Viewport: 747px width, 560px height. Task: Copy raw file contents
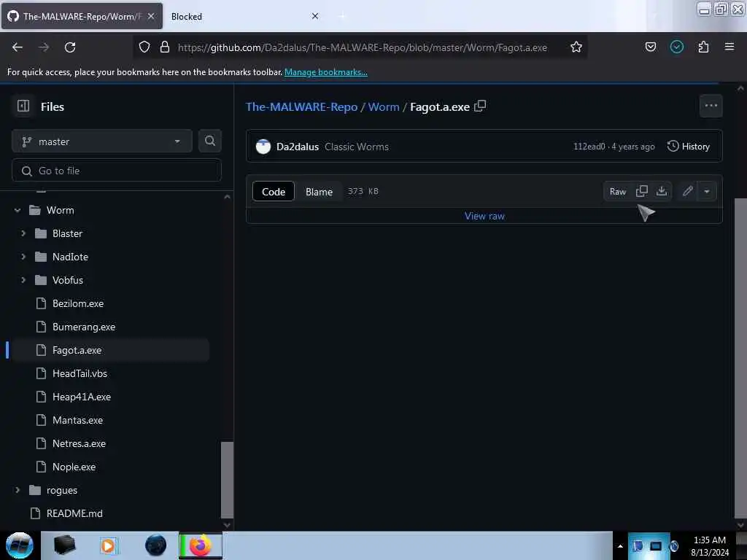(642, 192)
